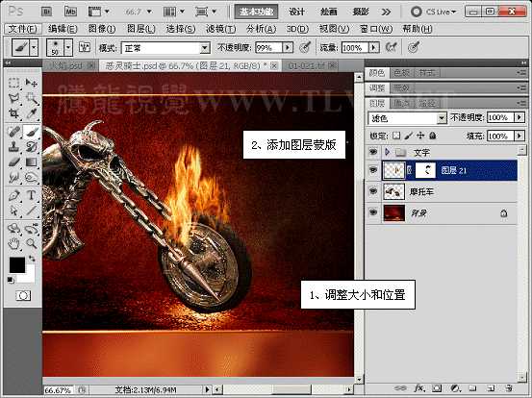Open layer 不透明度 100% slider arrow
Viewport: 532px width, 398px height.
point(519,117)
